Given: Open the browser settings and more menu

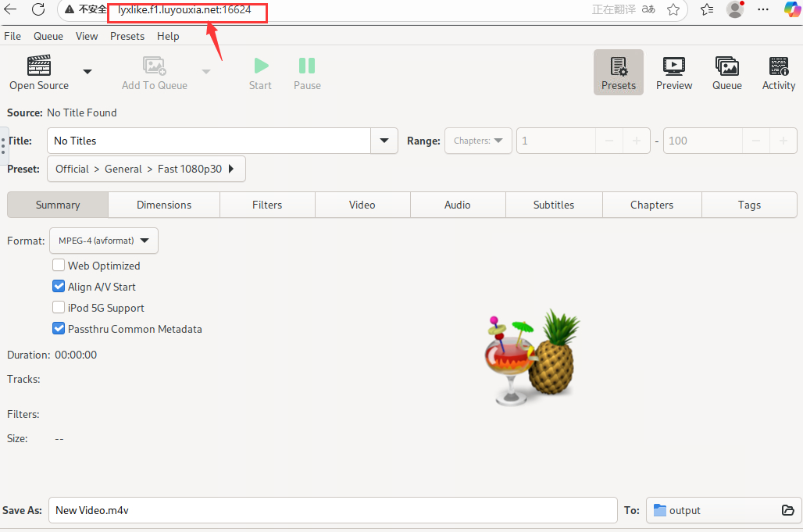Looking at the screenshot, I should [x=763, y=9].
